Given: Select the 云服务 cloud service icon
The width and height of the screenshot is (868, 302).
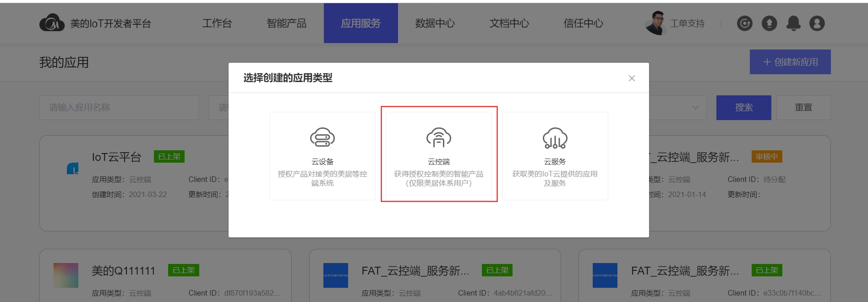Looking at the screenshot, I should 555,138.
